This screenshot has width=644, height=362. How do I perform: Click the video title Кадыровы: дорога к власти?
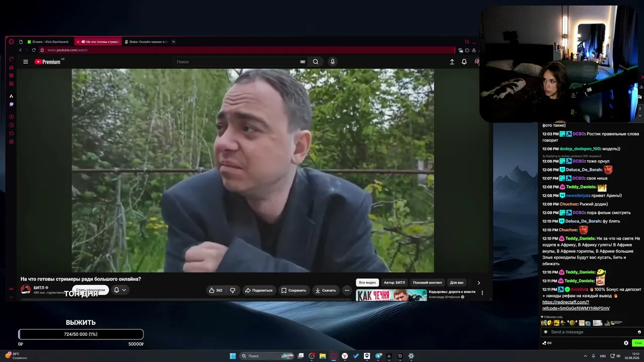pos(452,292)
